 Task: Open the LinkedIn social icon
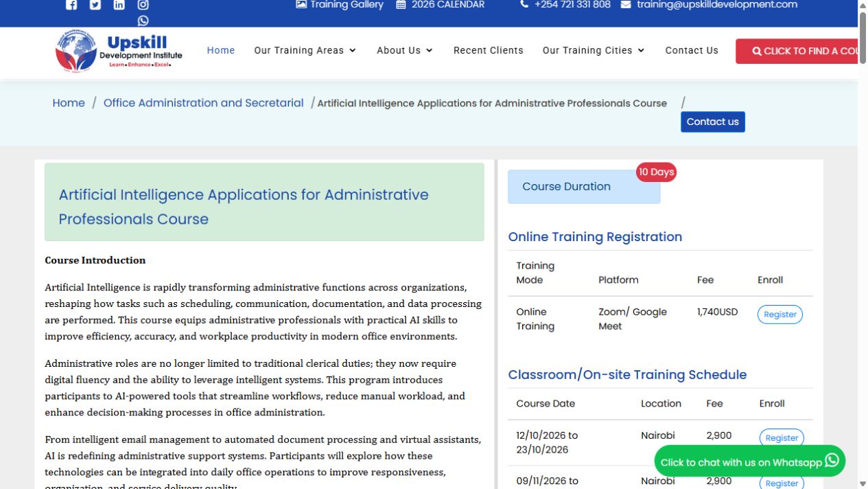119,5
